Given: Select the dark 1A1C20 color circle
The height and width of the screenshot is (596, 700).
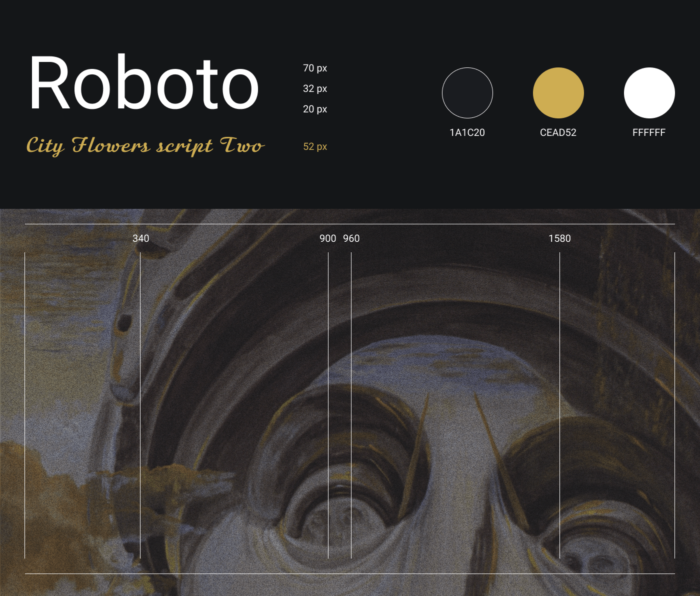Looking at the screenshot, I should (x=467, y=93).
